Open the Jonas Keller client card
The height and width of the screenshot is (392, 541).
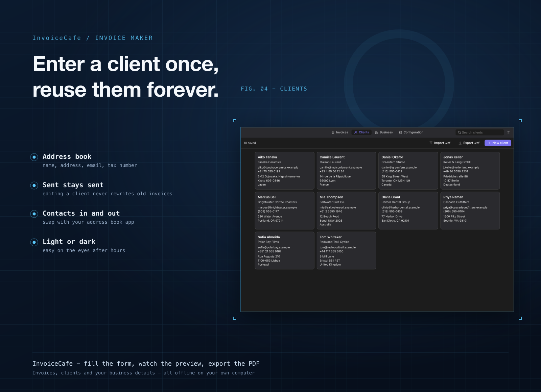pos(470,171)
